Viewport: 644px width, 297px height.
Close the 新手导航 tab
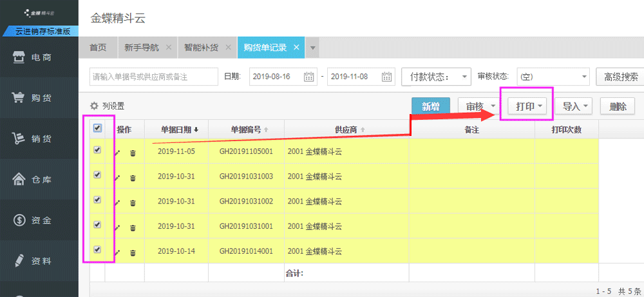pos(168,47)
